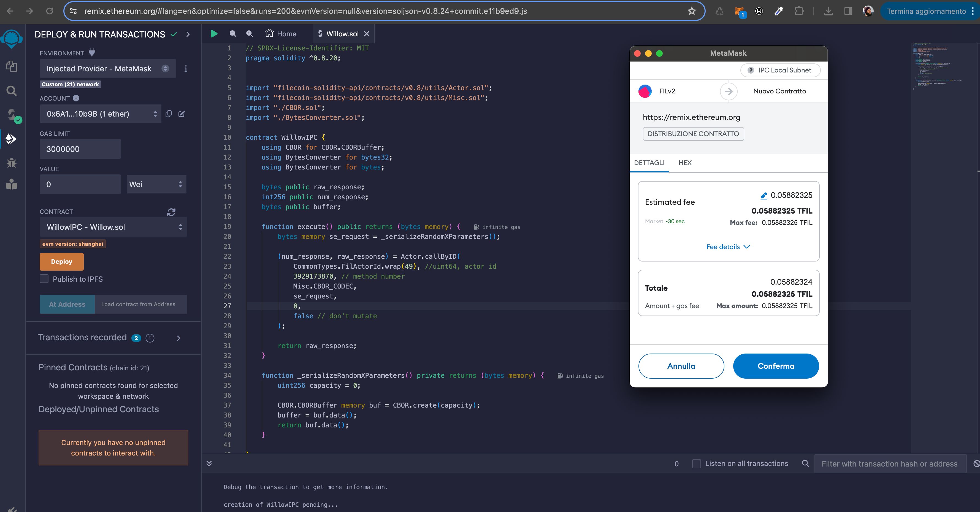The height and width of the screenshot is (512, 980).
Task: Edit gas fee pencil icon in MetaMask
Action: [764, 196]
